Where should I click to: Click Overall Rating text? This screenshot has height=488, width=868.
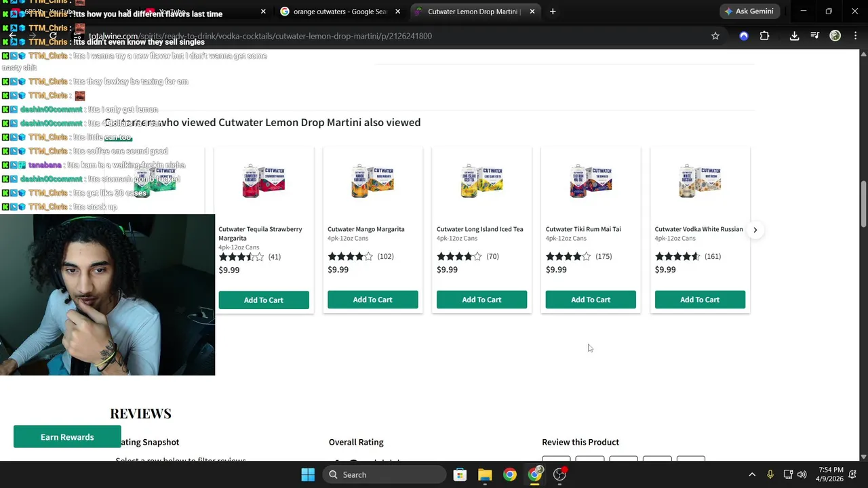(x=356, y=442)
